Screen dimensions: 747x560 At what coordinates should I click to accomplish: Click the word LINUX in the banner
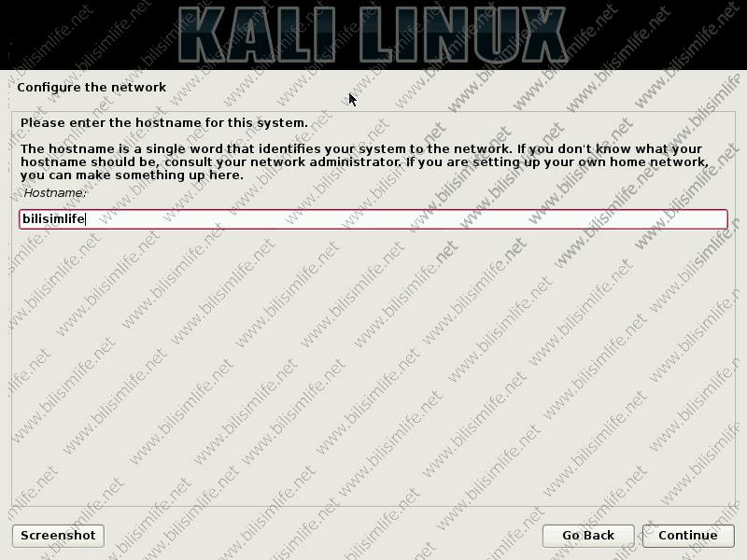click(462, 35)
